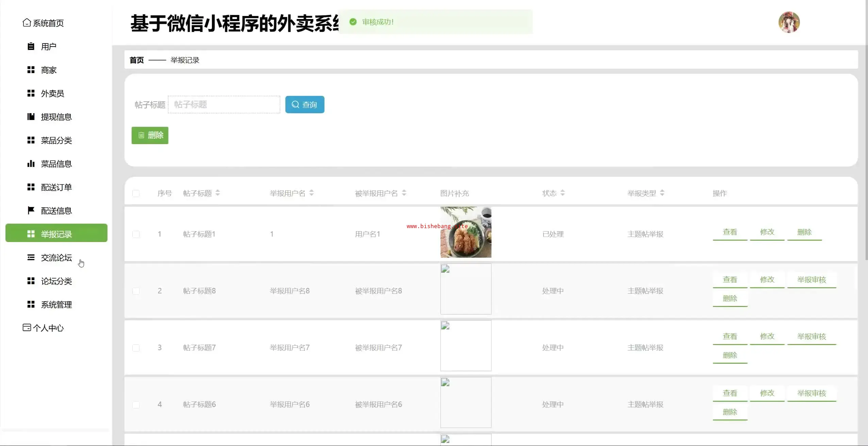Open the user avatar in the header

click(789, 22)
